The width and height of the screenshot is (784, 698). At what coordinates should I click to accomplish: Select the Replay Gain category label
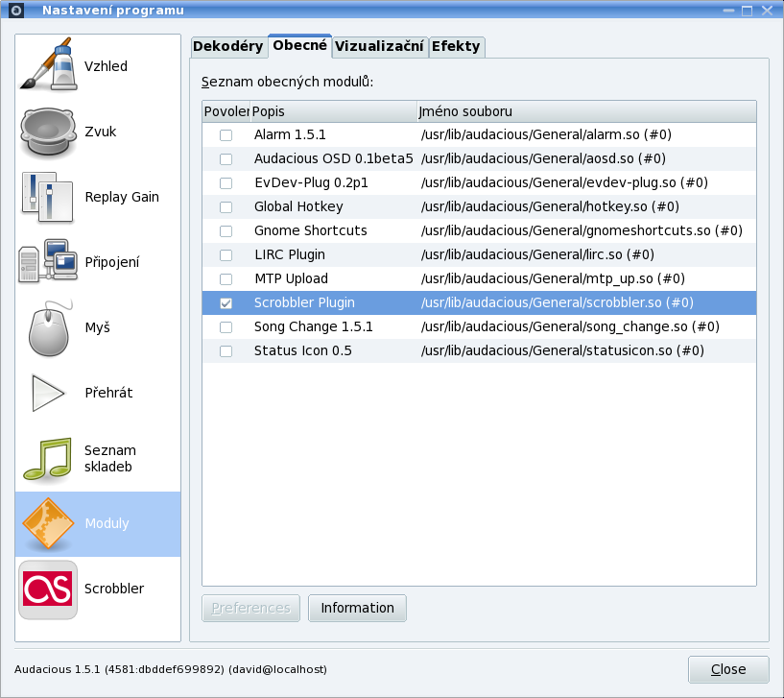point(122,197)
